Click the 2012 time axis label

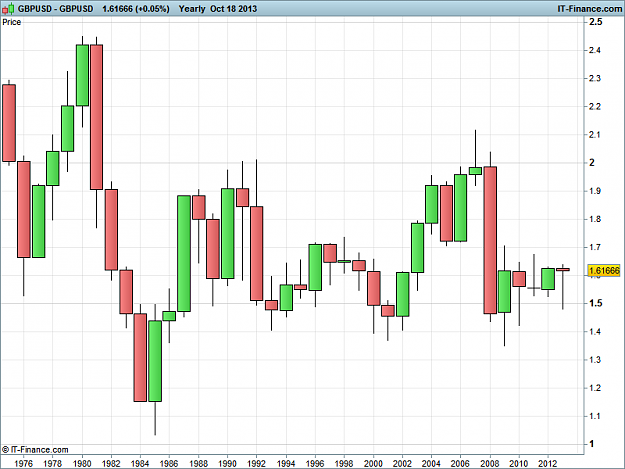(x=548, y=463)
